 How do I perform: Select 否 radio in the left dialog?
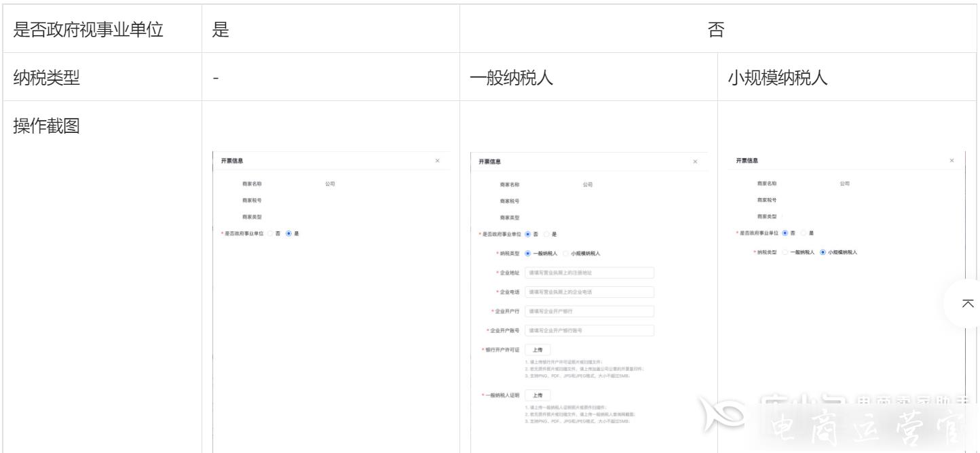coord(270,233)
